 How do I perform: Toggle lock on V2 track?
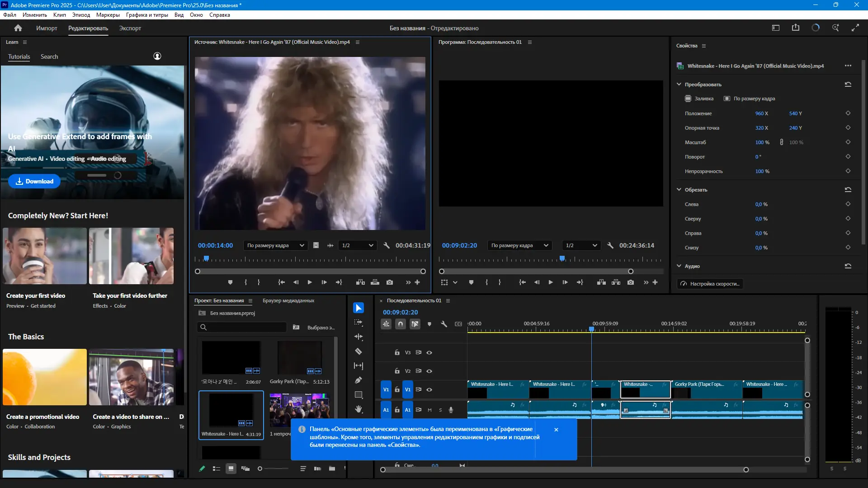pos(397,371)
